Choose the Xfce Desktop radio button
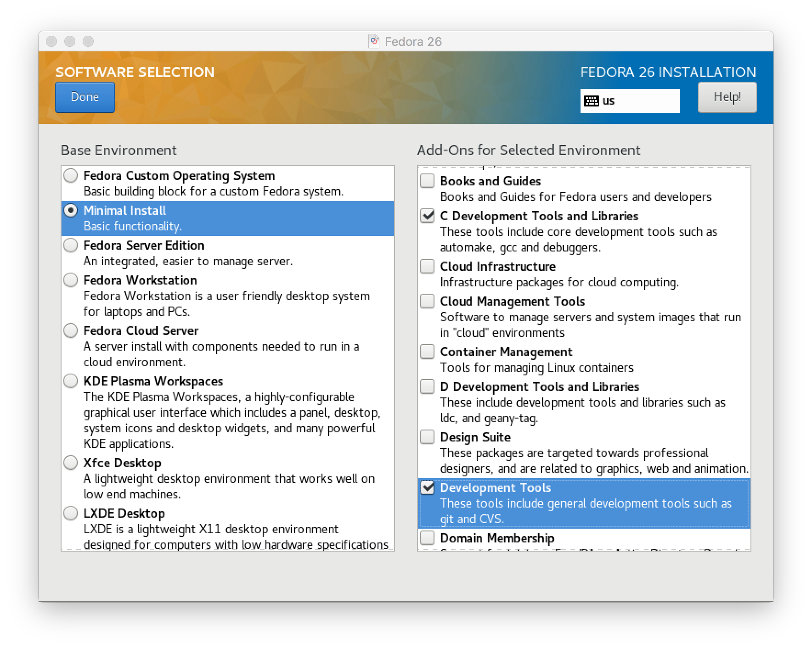This screenshot has width=812, height=648. 71,463
